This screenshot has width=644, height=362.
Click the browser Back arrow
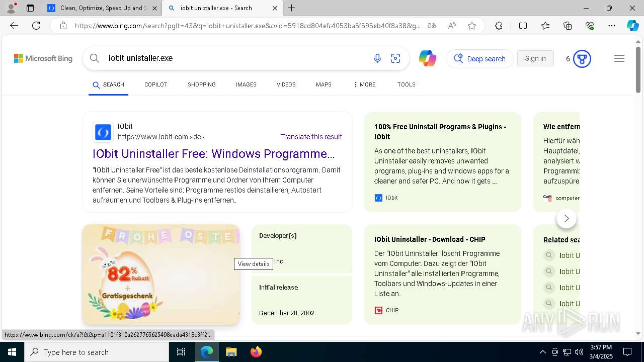pos(14,26)
